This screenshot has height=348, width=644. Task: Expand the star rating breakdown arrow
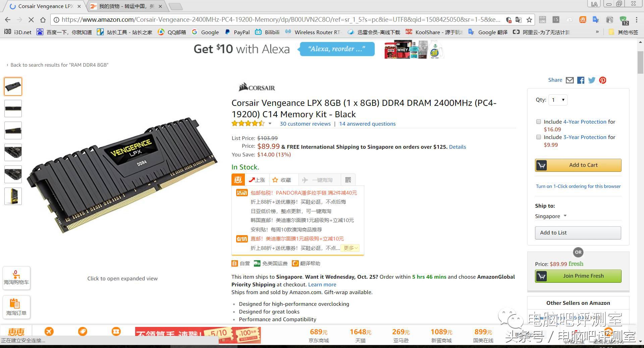coord(270,124)
